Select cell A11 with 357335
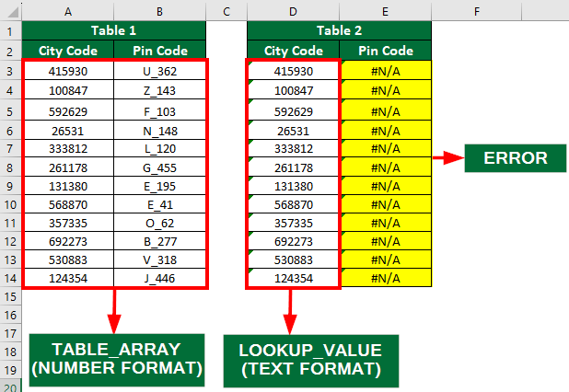The width and height of the screenshot is (569, 392). (68, 223)
